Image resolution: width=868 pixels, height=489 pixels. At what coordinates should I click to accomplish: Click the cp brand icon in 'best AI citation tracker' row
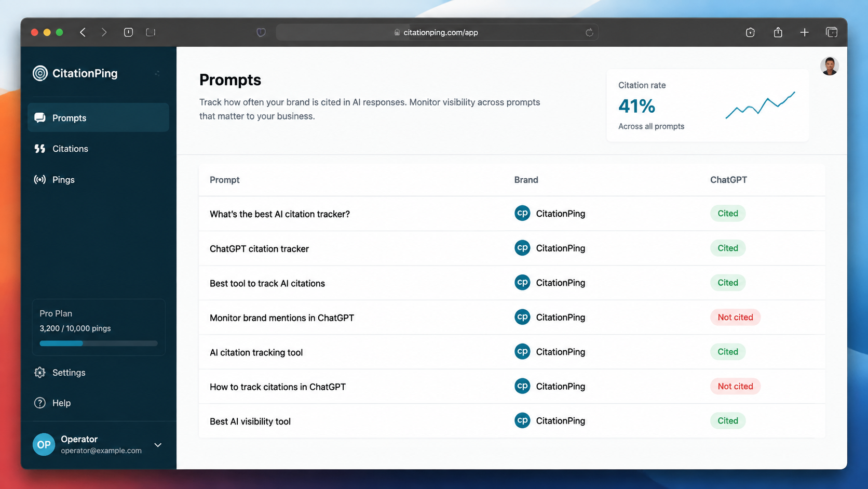point(522,213)
